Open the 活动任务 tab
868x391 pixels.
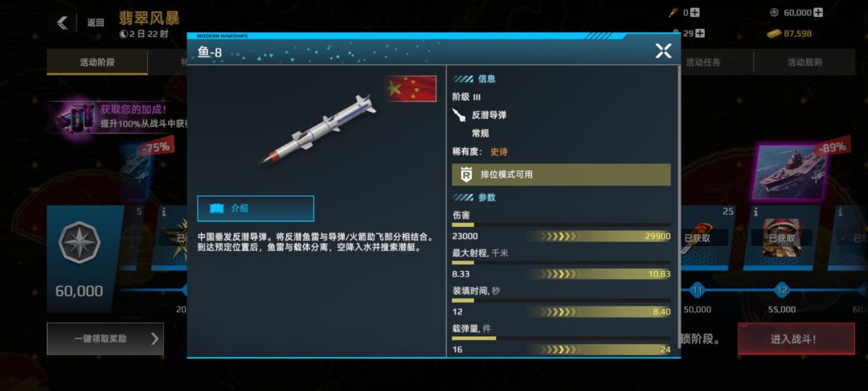(x=703, y=62)
